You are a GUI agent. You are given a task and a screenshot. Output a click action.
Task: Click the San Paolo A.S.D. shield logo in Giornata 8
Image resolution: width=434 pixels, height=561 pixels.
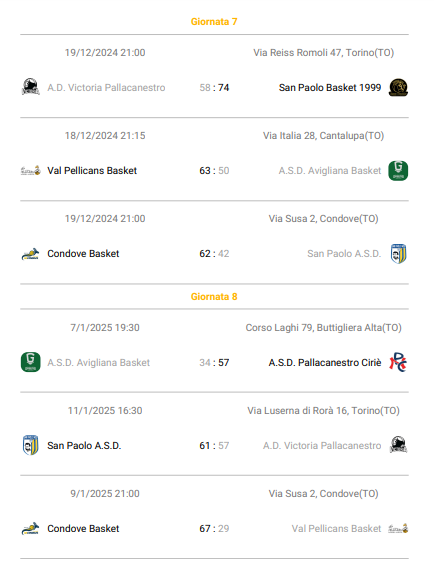click(x=30, y=445)
